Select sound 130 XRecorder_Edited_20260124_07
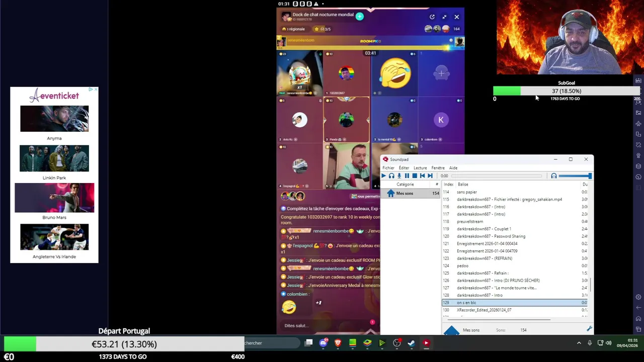644x362 pixels. coord(514,310)
